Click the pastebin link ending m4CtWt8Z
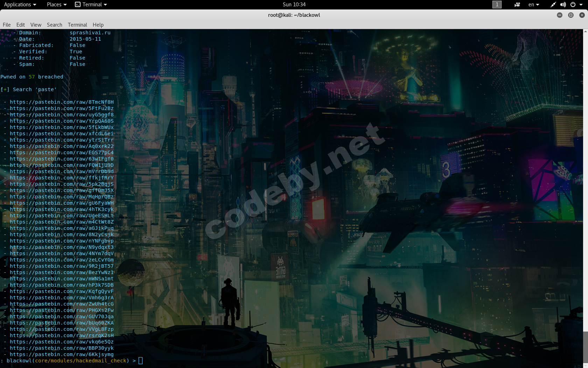The width and height of the screenshot is (588, 368). pyautogui.click(x=62, y=222)
